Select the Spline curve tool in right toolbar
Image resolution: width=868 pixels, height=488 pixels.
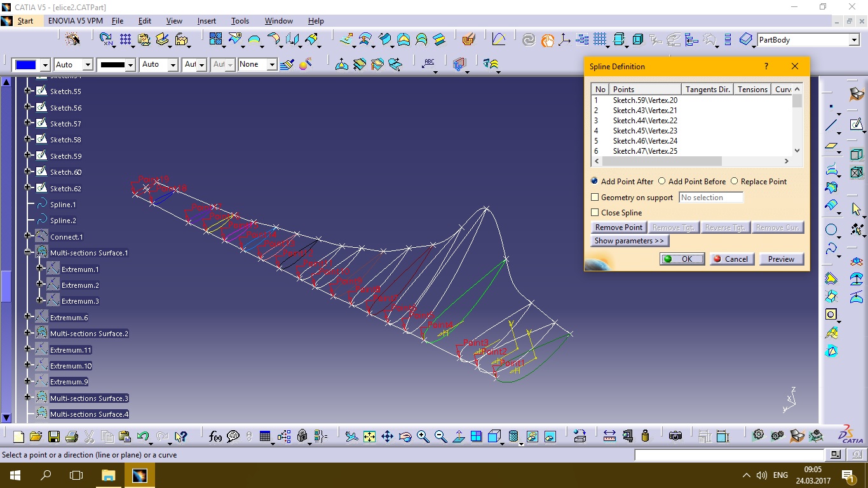tap(831, 249)
